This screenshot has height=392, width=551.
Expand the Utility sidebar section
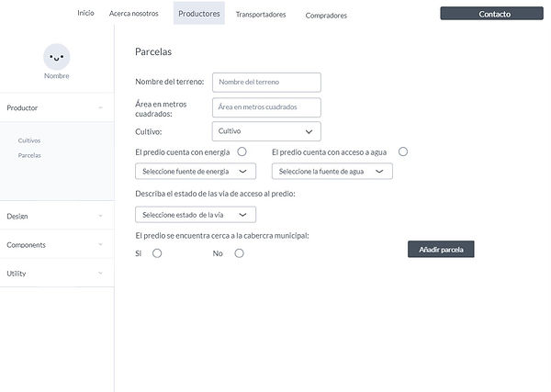pos(57,273)
